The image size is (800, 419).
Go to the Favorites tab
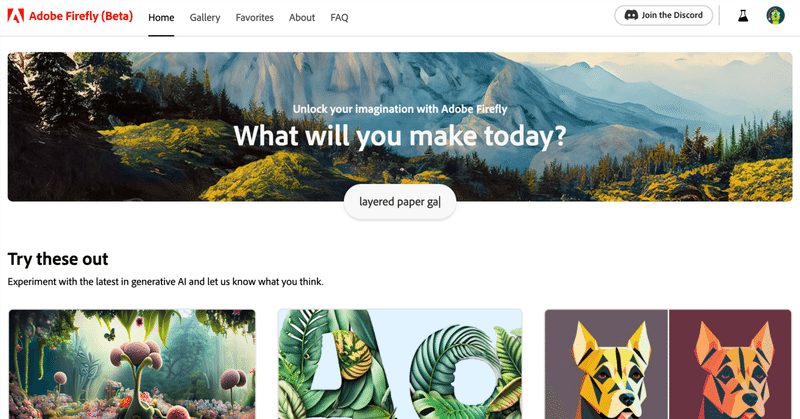tap(255, 17)
